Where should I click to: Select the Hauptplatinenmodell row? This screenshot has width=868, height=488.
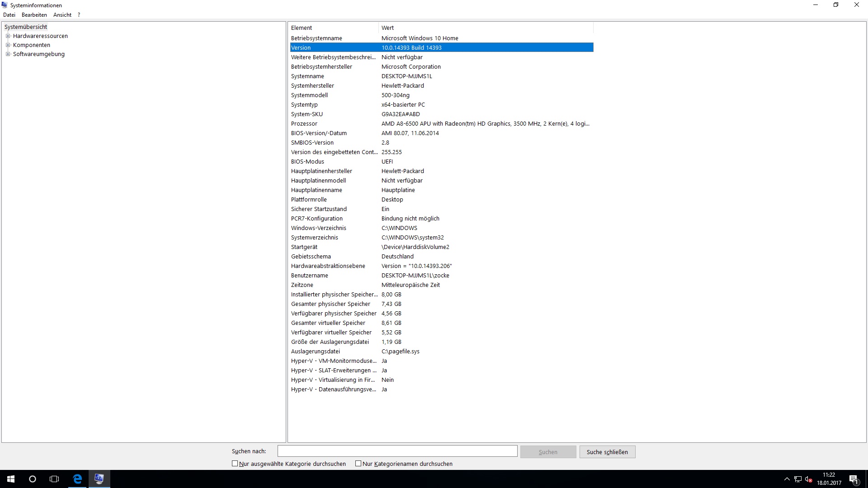pos(442,181)
